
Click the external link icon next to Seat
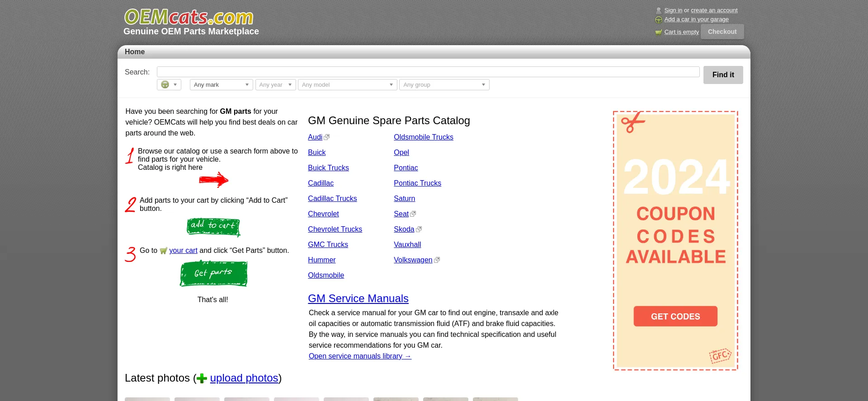point(413,214)
